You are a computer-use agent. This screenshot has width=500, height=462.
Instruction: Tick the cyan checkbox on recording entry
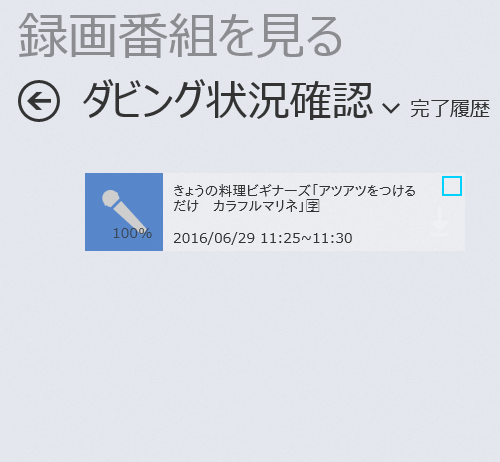pos(452,186)
